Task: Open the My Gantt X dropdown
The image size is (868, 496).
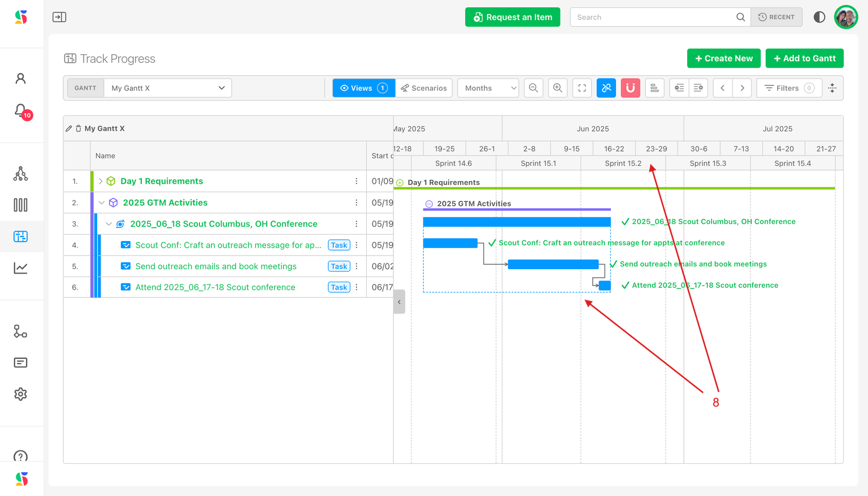Action: coord(168,88)
